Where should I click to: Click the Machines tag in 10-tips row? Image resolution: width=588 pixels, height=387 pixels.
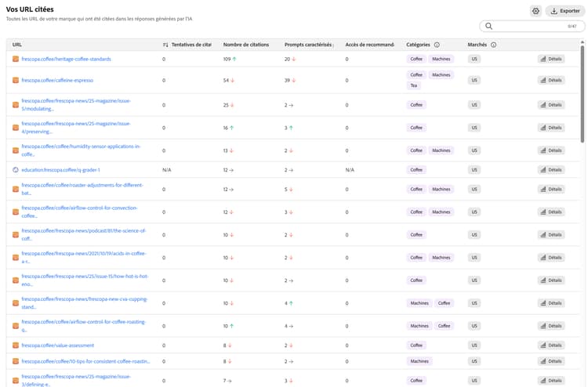pyautogui.click(x=419, y=361)
